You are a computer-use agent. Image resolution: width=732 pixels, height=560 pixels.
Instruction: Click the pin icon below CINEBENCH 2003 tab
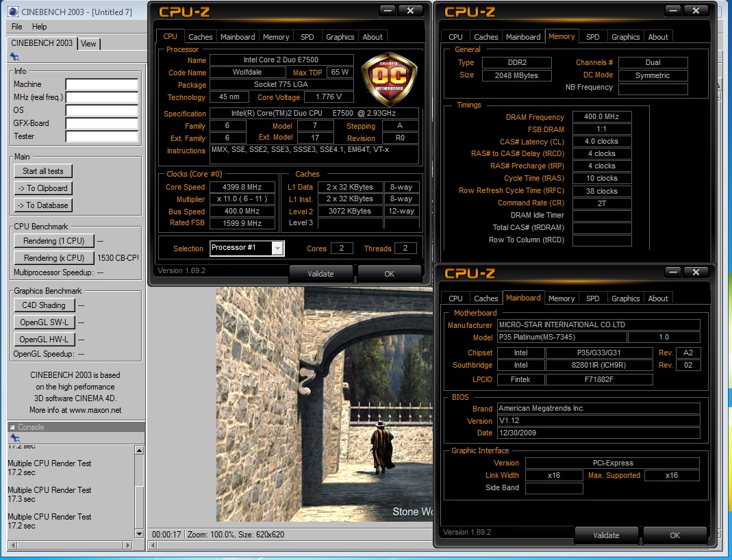click(14, 57)
